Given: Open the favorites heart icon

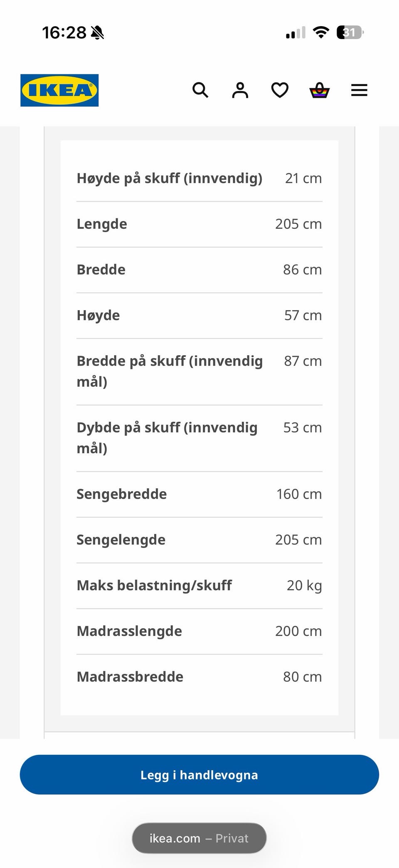Looking at the screenshot, I should (x=280, y=90).
